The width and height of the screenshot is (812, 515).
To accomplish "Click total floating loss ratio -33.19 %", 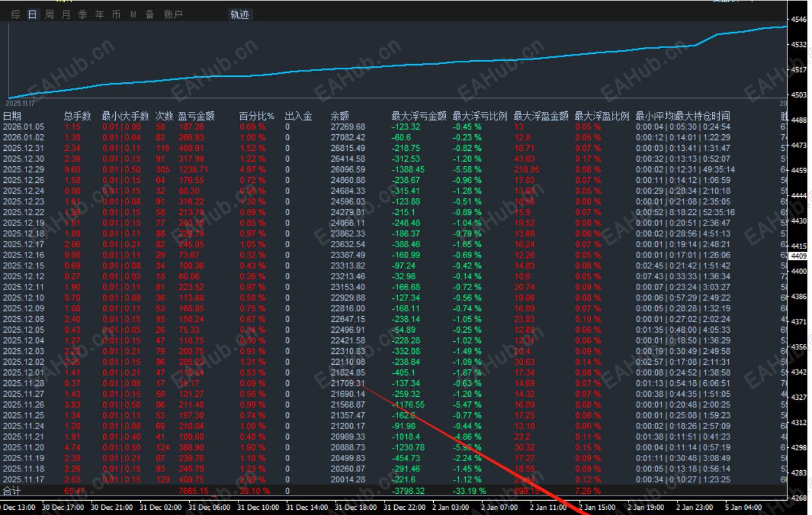I will 469,491.
